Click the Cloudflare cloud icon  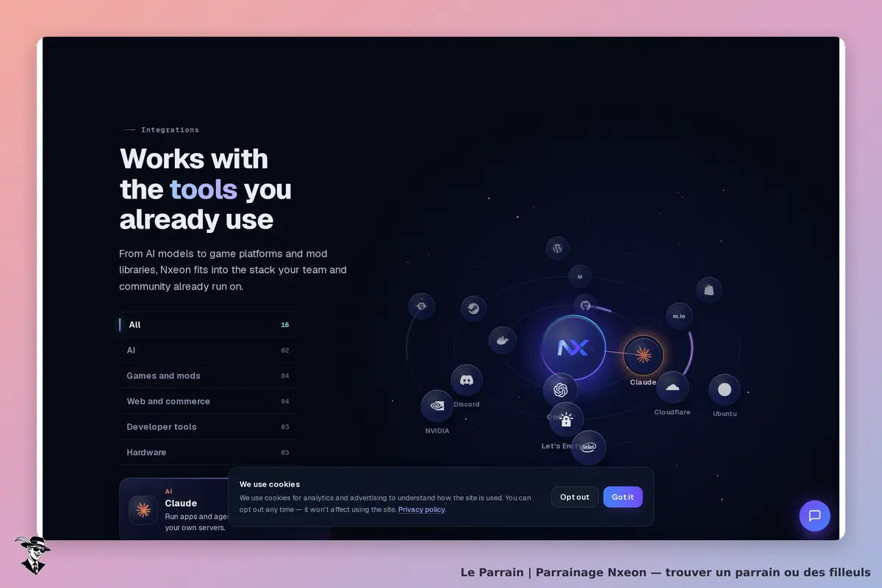pyautogui.click(x=672, y=387)
